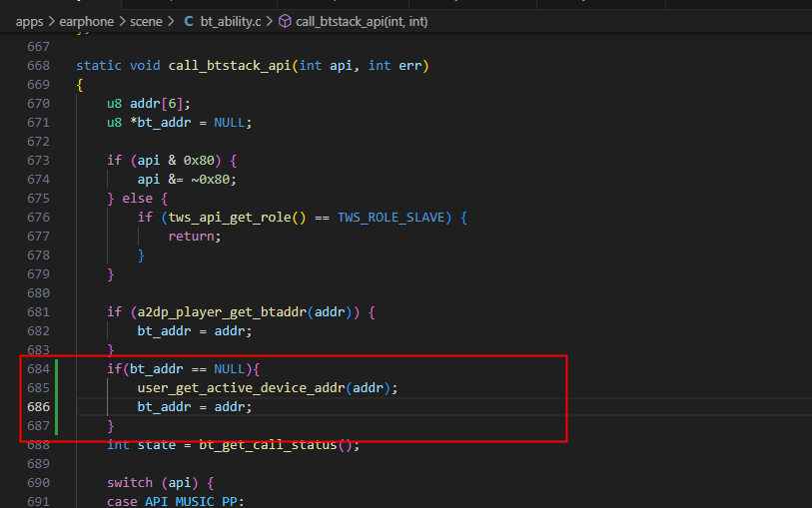Click 'bt_addr = addr;' on line 686
The width and height of the screenshot is (812, 508).
(x=195, y=407)
